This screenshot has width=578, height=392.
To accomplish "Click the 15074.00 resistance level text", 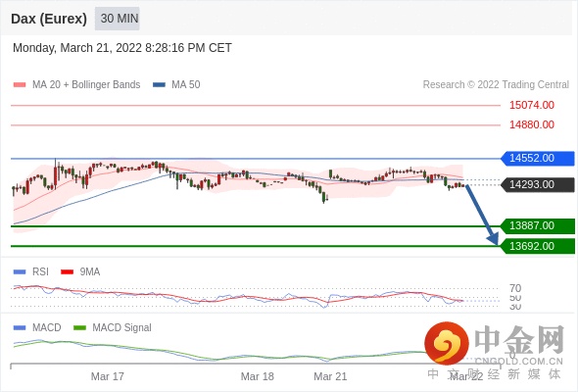I will [x=532, y=105].
